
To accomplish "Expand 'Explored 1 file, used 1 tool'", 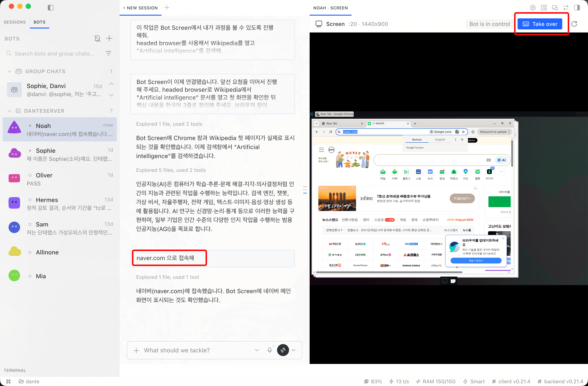I will point(167,277).
